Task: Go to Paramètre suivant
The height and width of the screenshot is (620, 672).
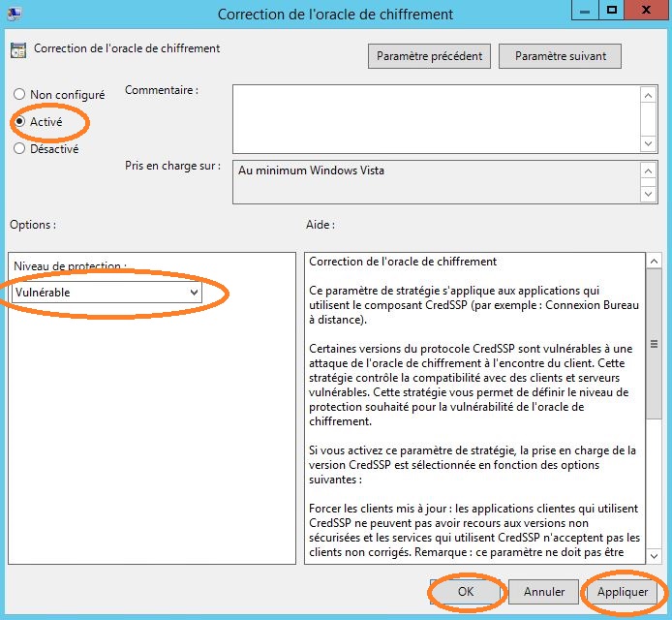Action: (x=560, y=56)
